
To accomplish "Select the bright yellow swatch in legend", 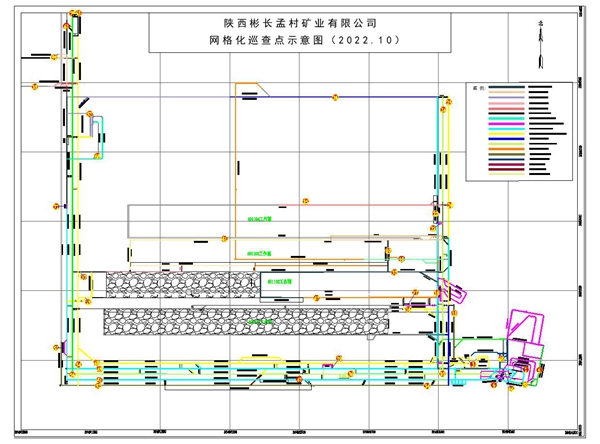I will [x=507, y=134].
